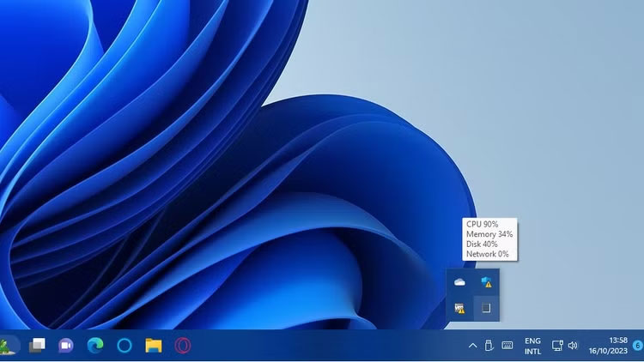The image size is (644, 362).
Task: Click the OneDrive cloud icon in the tray
Action: (460, 282)
